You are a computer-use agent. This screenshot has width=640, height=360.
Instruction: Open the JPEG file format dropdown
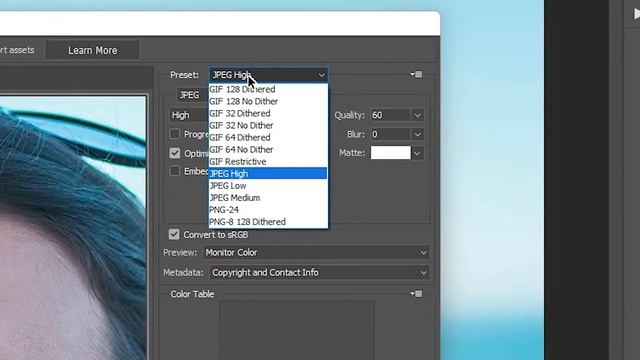[193, 95]
